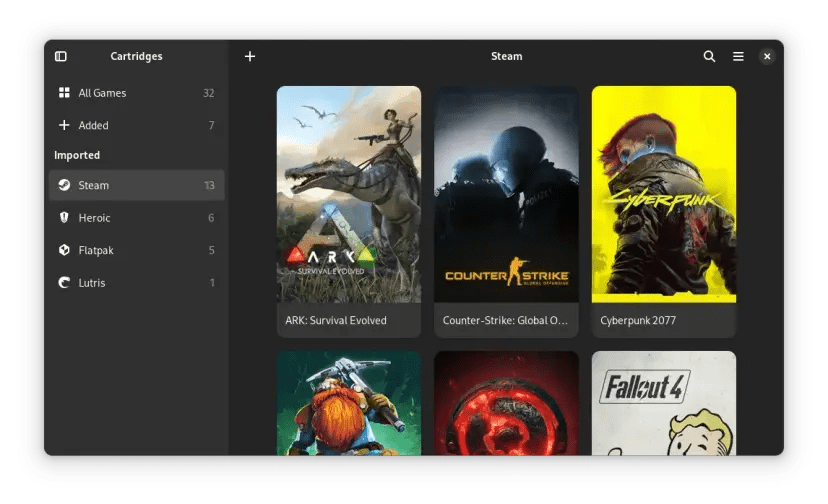The height and width of the screenshot is (504, 828).
Task: Open the Counter-Strike cover art
Action: pos(506,194)
